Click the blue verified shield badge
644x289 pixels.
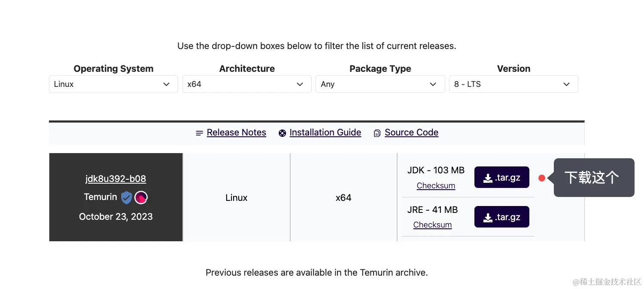click(x=126, y=197)
